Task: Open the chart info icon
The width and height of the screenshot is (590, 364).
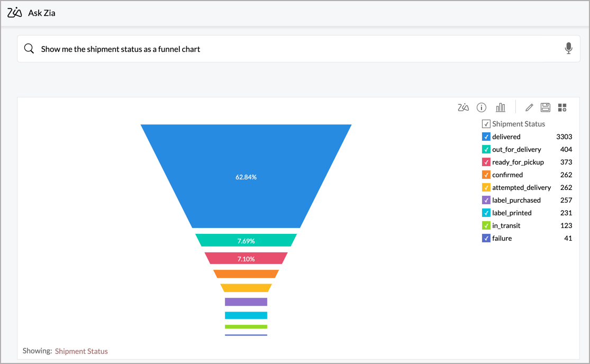Action: pyautogui.click(x=482, y=107)
